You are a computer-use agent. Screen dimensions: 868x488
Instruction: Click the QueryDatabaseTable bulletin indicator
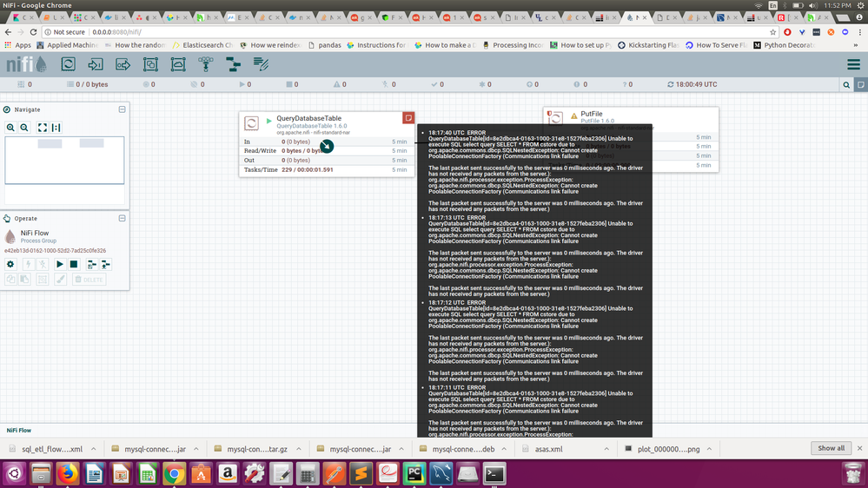(408, 118)
